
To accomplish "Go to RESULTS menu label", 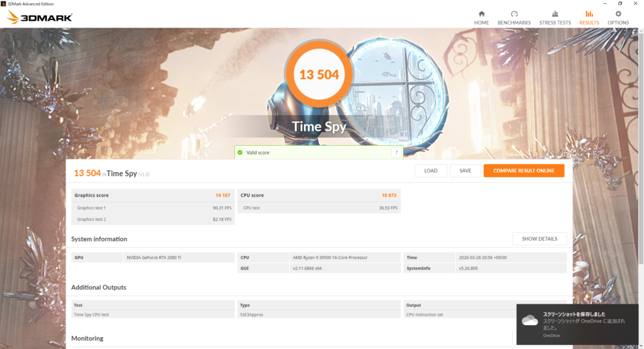I will [589, 23].
